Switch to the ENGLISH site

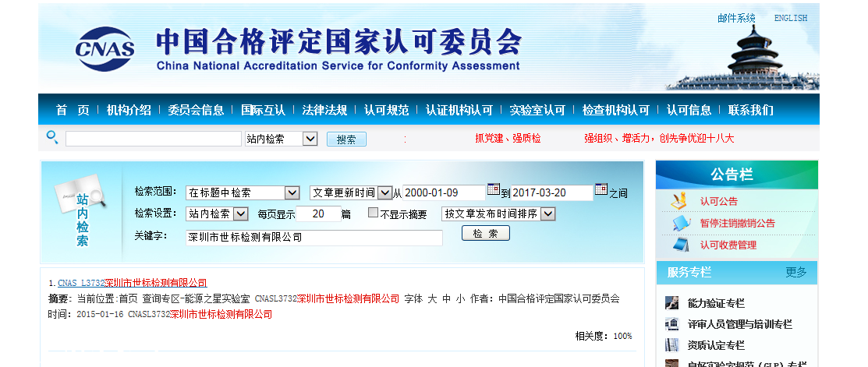pyautogui.click(x=791, y=18)
